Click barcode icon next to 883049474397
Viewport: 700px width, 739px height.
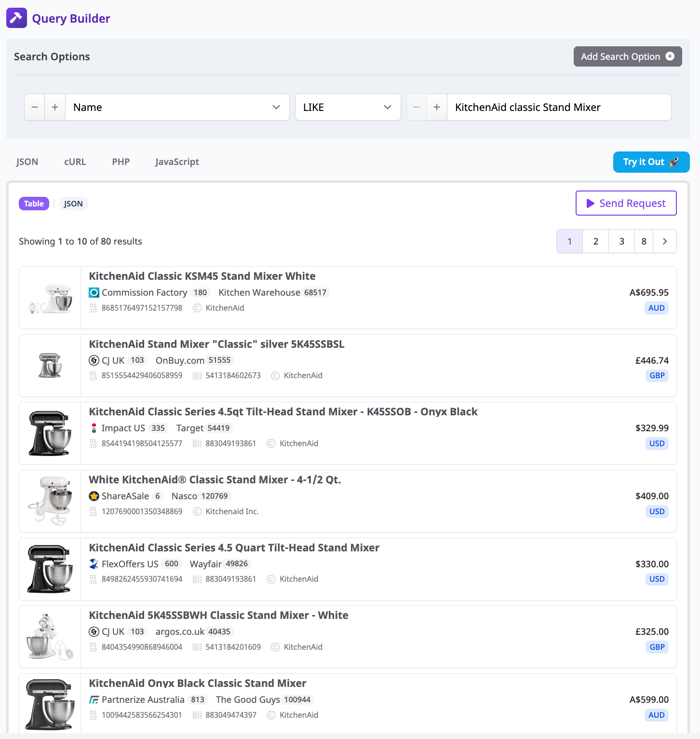click(197, 715)
